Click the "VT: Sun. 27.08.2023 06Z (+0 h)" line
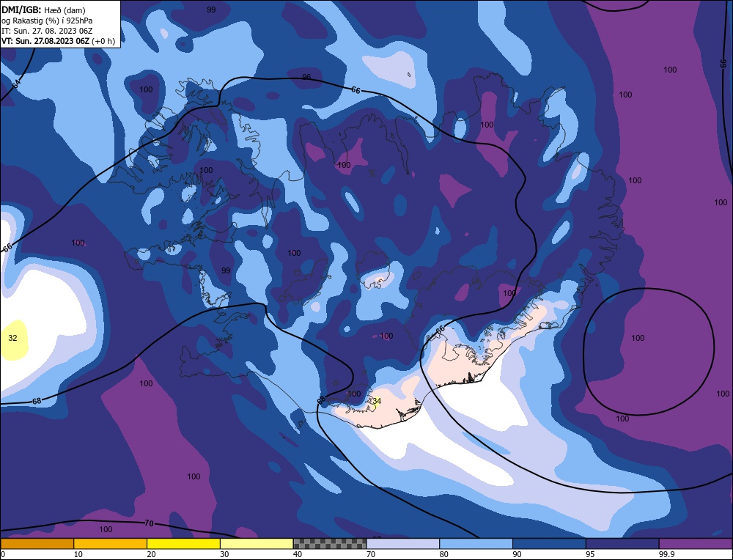733x560 pixels. coord(58,41)
